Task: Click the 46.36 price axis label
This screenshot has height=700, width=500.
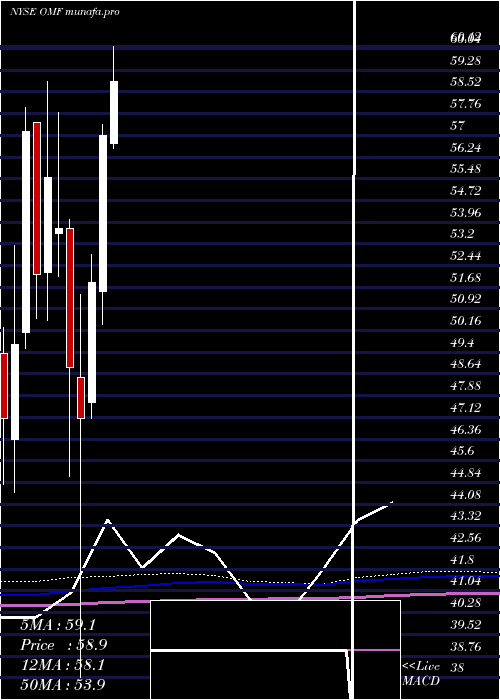Action: click(465, 429)
